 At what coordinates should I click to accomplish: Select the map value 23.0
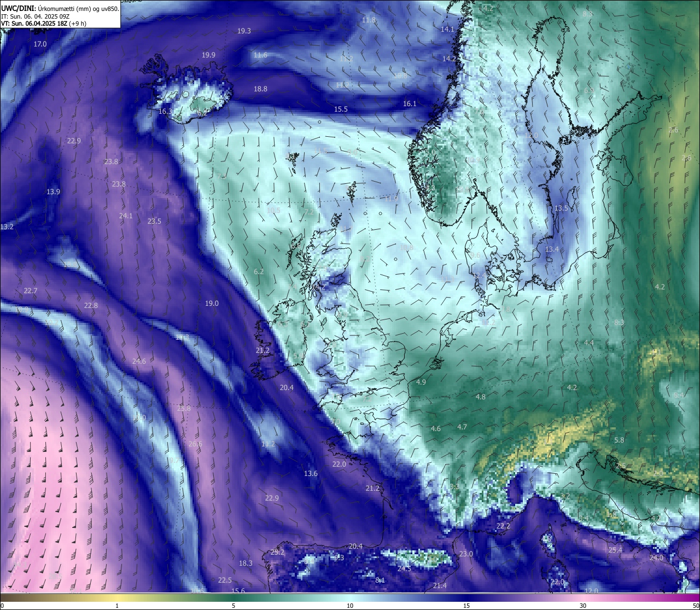(x=466, y=554)
